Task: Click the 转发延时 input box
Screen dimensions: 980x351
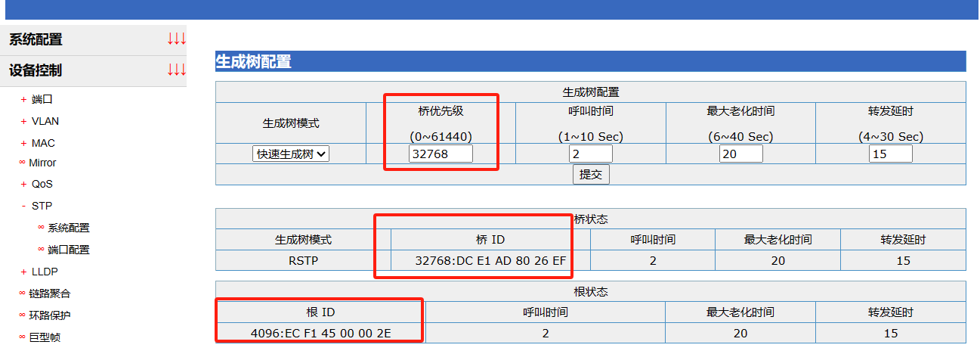Action: coord(890,154)
